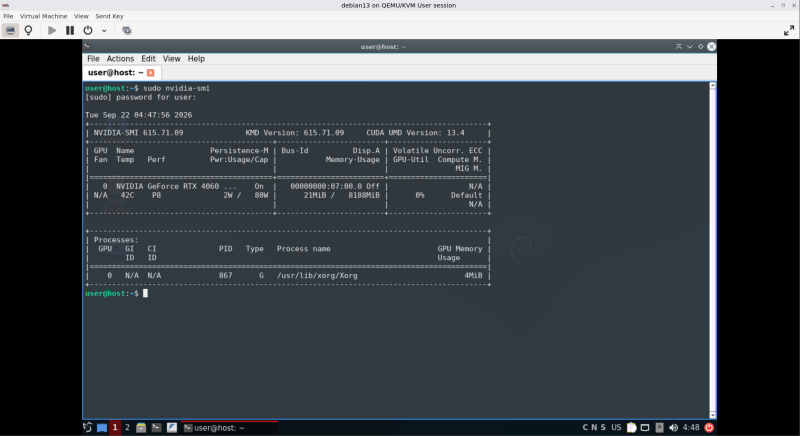Click 'CUDA UMD Version: 13.4' text

415,133
